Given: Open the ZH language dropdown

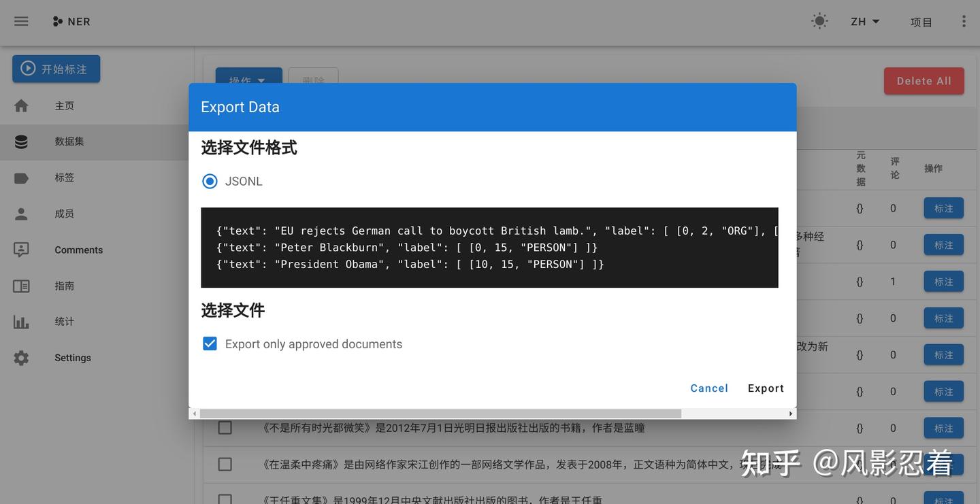Looking at the screenshot, I should coord(864,21).
